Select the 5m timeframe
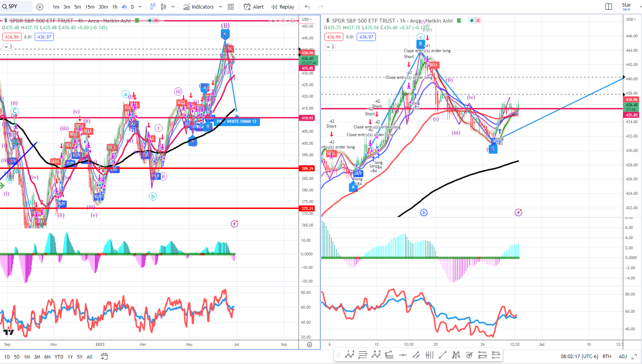This screenshot has height=364, width=642. [78, 7]
